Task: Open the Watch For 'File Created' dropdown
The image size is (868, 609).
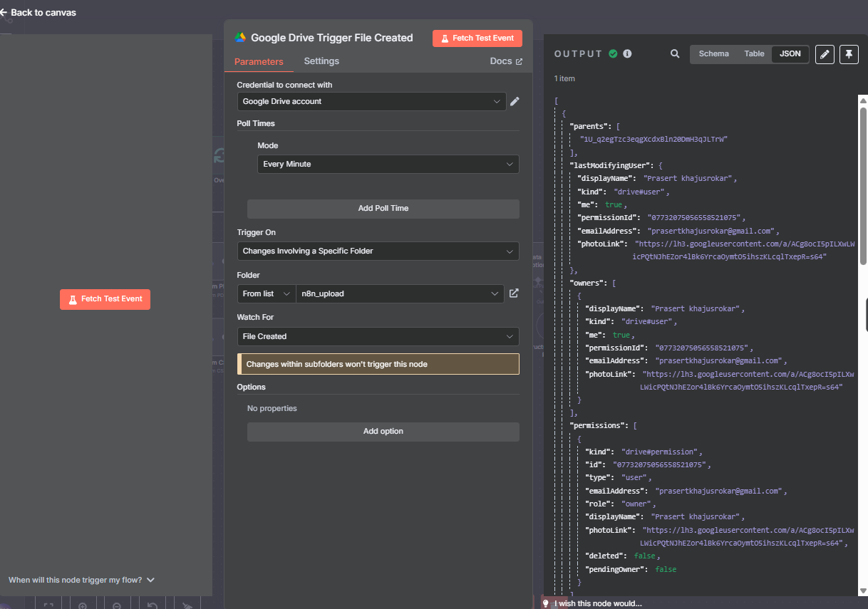Action: pos(378,336)
